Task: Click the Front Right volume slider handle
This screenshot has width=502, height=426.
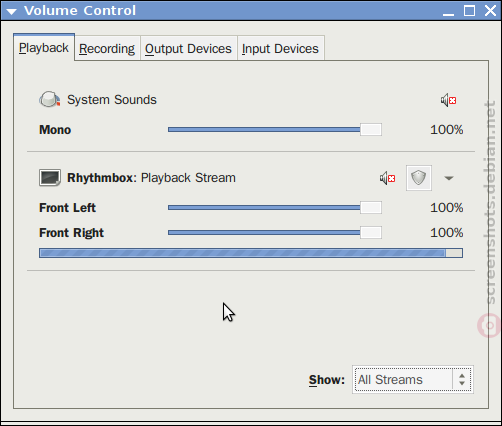Action: point(371,233)
